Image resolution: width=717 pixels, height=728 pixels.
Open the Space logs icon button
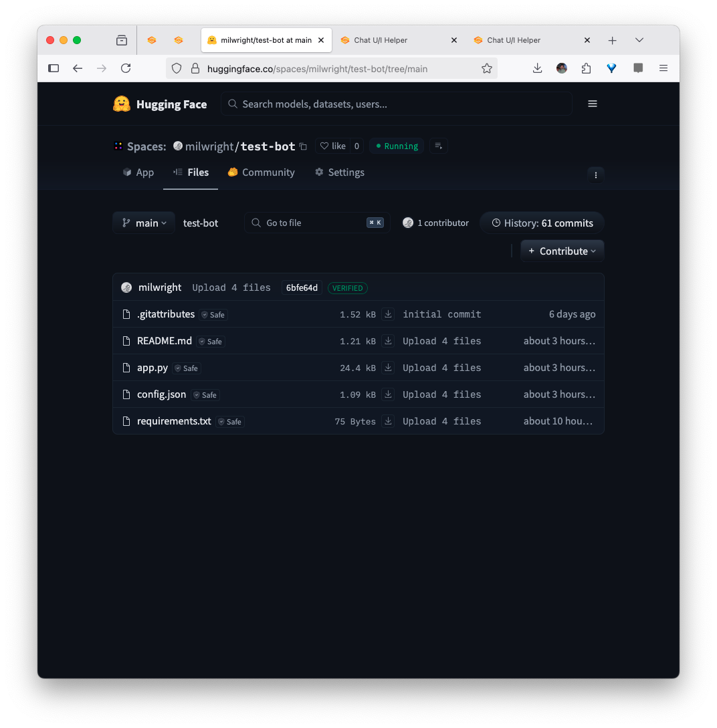[x=438, y=146]
